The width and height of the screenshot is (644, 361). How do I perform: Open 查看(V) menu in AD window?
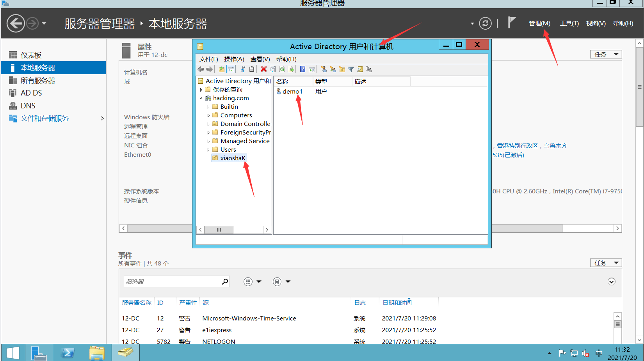pos(260,59)
